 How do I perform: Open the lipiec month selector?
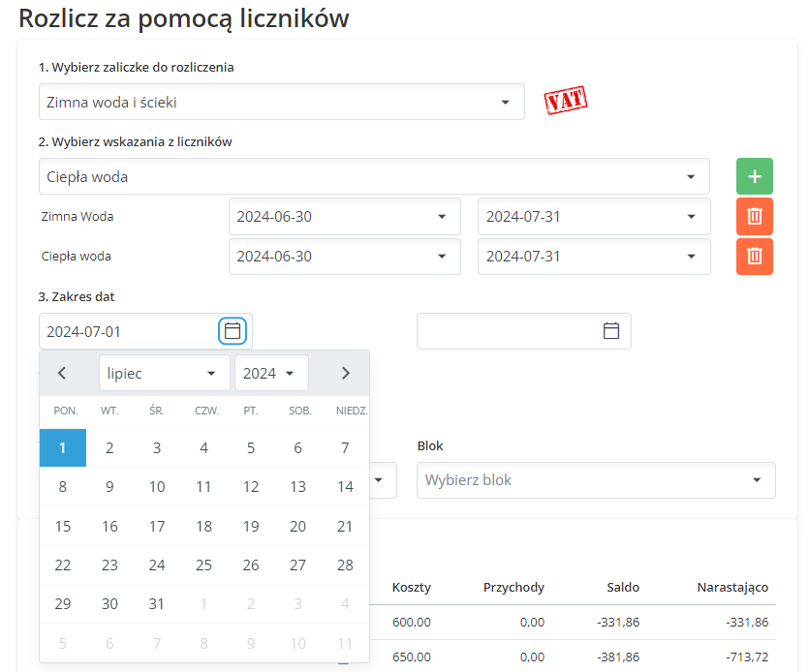164,373
